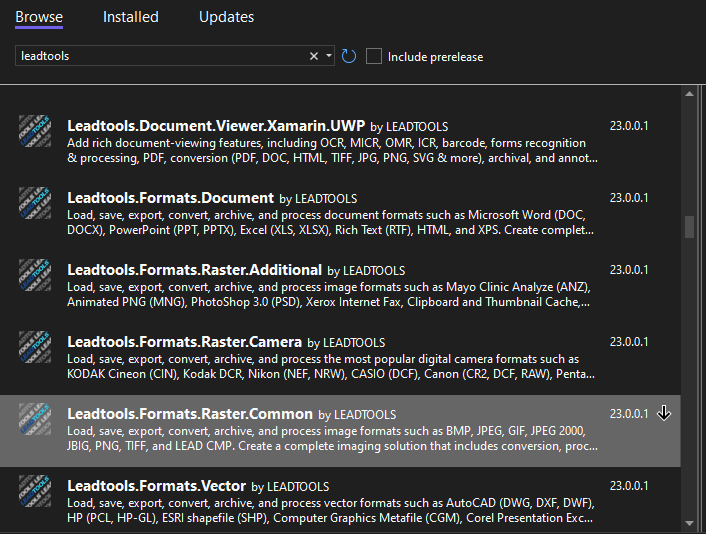Open Leadtools.Document.Viewer.Xamarin.UWP package title

point(216,126)
